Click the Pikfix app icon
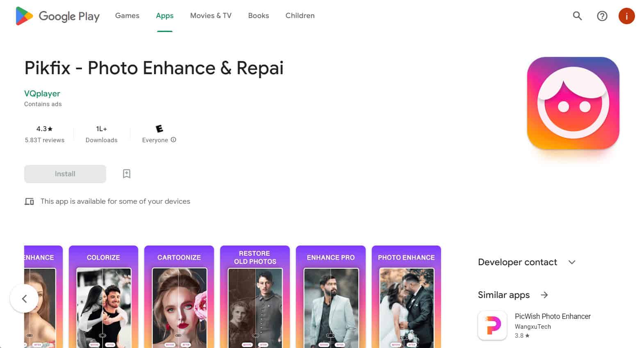This screenshot has height=348, width=644. click(573, 103)
